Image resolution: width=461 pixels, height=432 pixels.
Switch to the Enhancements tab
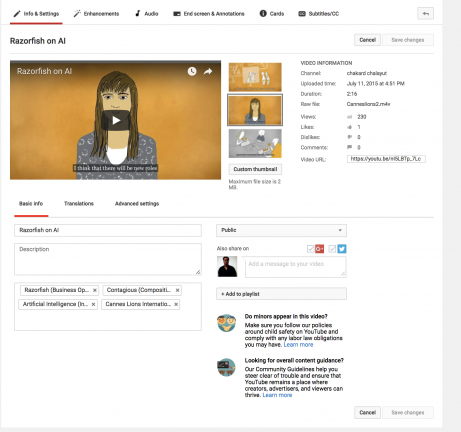(96, 14)
